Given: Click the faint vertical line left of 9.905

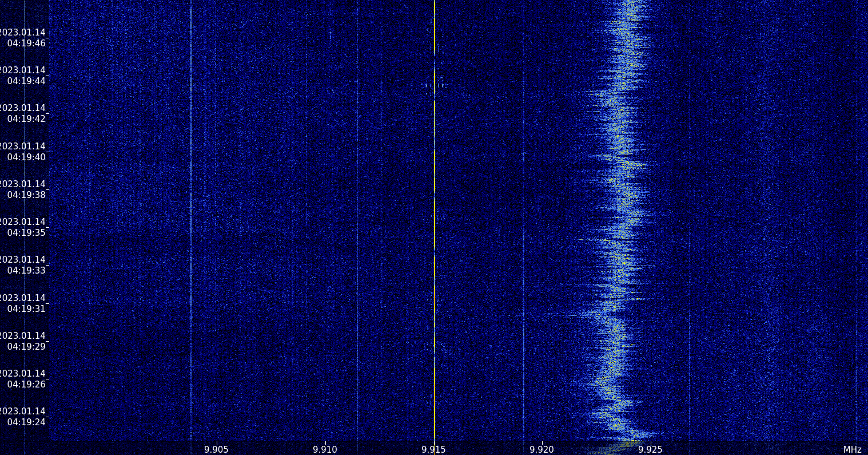Looking at the screenshot, I should (x=191, y=229).
